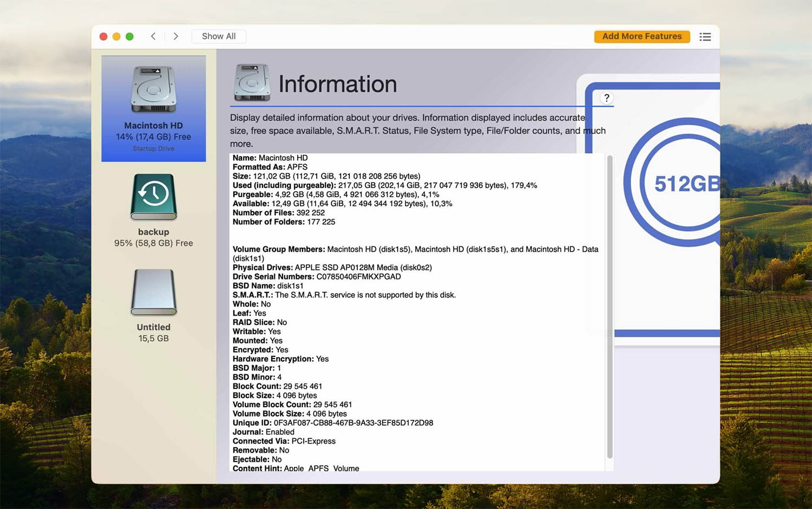
Task: Click 'Volume Block Count: 29 545 461'
Action: tap(292, 405)
